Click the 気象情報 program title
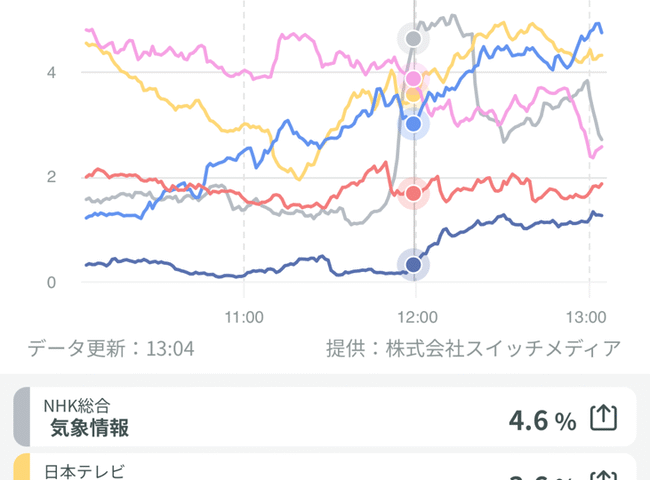650x480 pixels. (90, 428)
